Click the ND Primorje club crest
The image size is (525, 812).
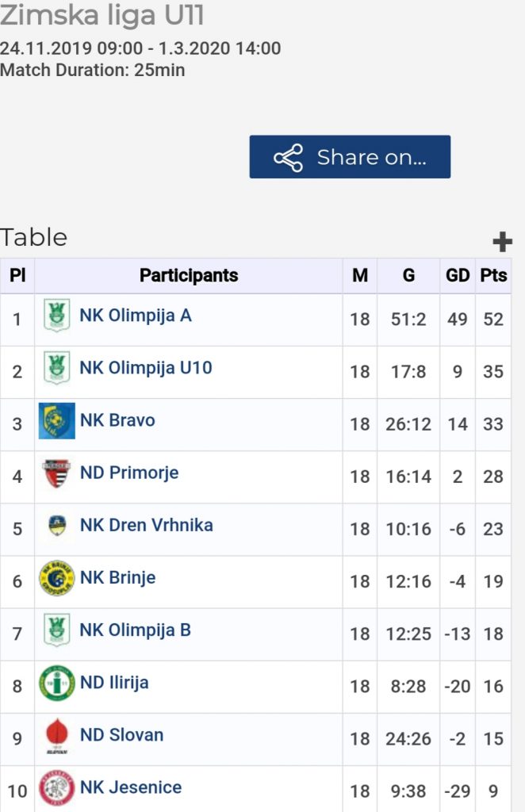coord(57,473)
